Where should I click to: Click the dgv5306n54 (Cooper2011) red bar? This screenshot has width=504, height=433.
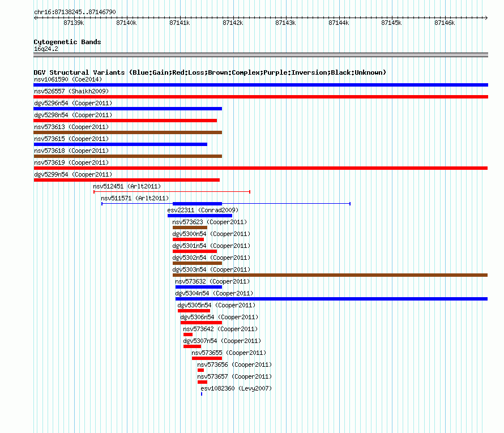coord(201,323)
